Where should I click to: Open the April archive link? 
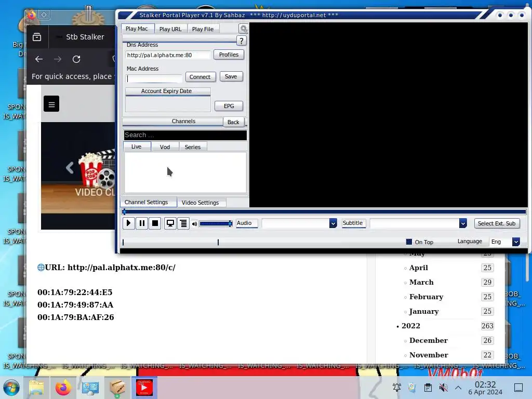click(418, 268)
